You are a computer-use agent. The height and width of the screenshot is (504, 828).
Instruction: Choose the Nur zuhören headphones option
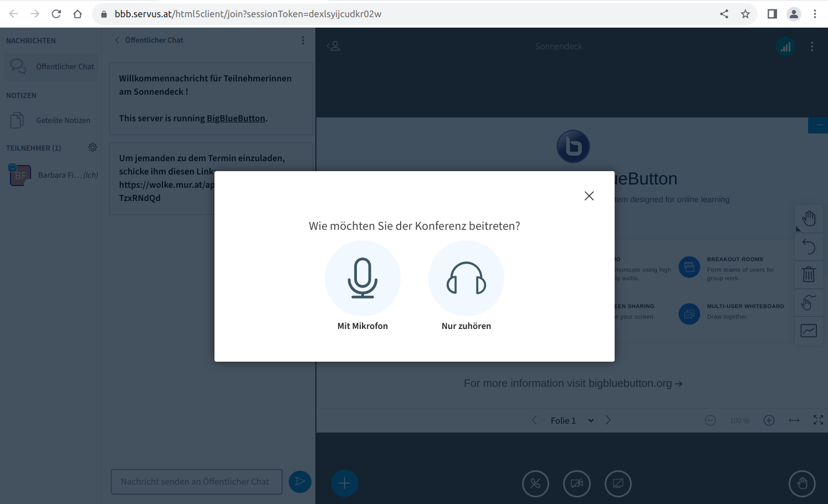pos(466,279)
